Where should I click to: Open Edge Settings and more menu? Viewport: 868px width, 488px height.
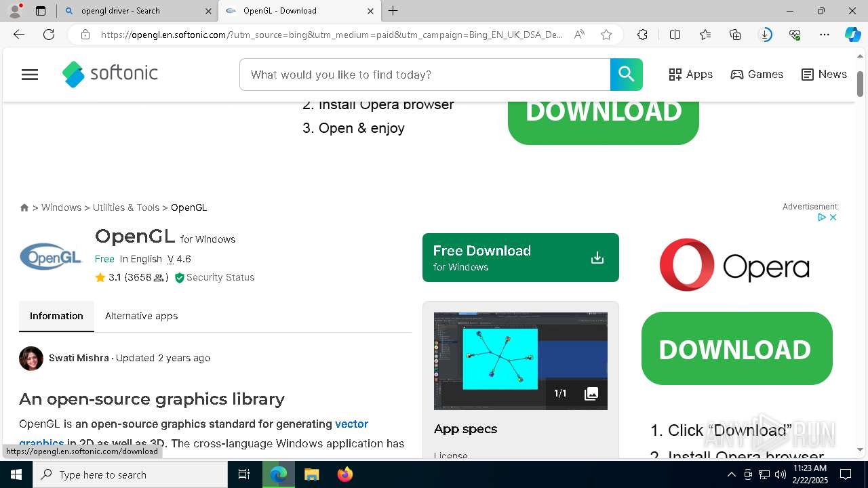[825, 35]
